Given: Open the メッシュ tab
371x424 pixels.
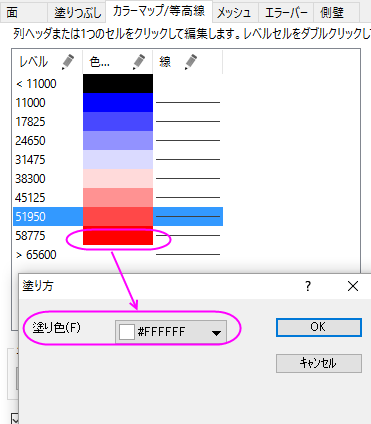Looking at the screenshot, I should [234, 13].
